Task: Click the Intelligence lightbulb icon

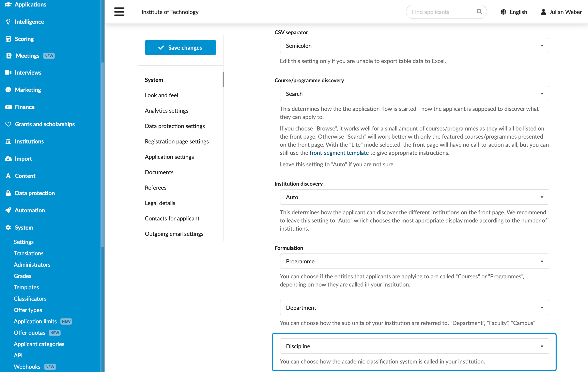Action: tap(8, 21)
